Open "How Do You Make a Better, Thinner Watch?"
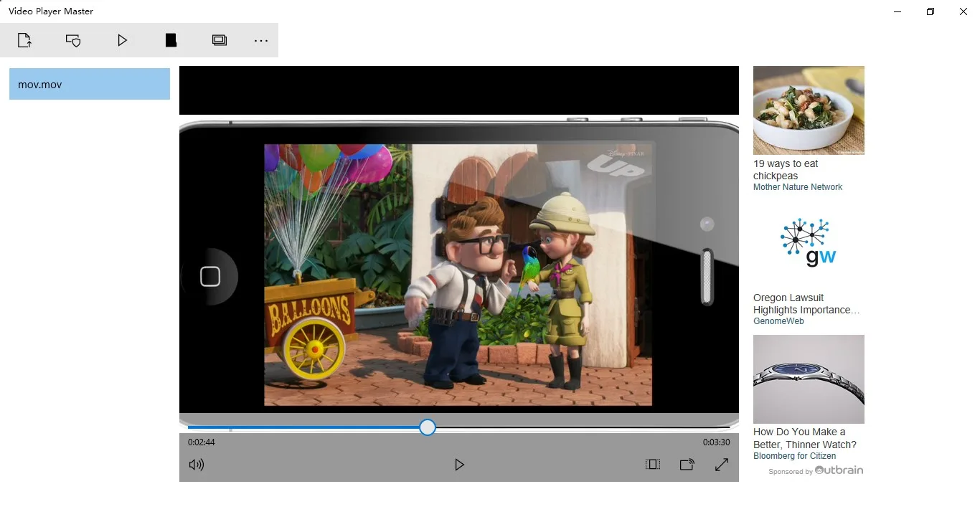Screen dimensions: 980x522 tap(805, 438)
